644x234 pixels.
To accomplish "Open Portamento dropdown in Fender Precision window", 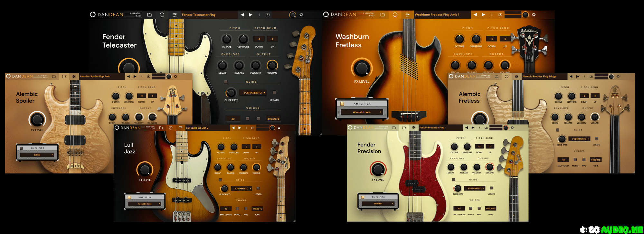I will click(x=475, y=188).
